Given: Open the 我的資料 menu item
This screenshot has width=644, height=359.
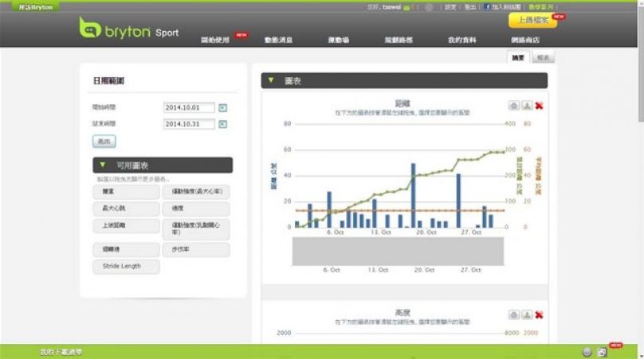Looking at the screenshot, I should pos(461,39).
